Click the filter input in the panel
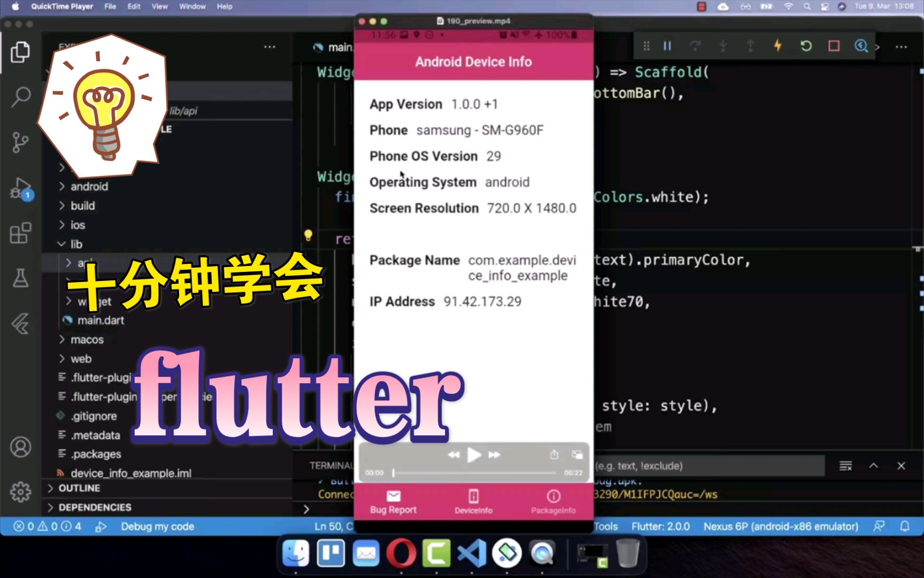Viewport: 924px width, 578px height. click(709, 466)
